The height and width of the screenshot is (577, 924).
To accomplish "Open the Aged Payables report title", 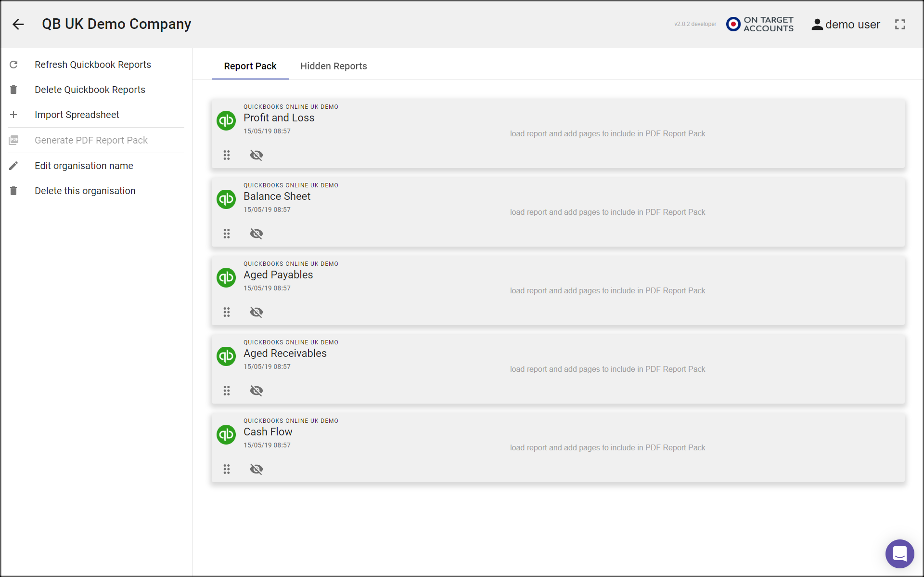I will coord(278,275).
